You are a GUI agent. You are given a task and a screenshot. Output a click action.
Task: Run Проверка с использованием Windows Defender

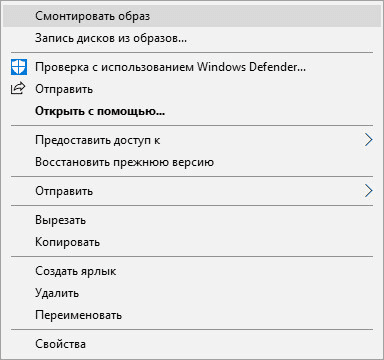coord(192,67)
